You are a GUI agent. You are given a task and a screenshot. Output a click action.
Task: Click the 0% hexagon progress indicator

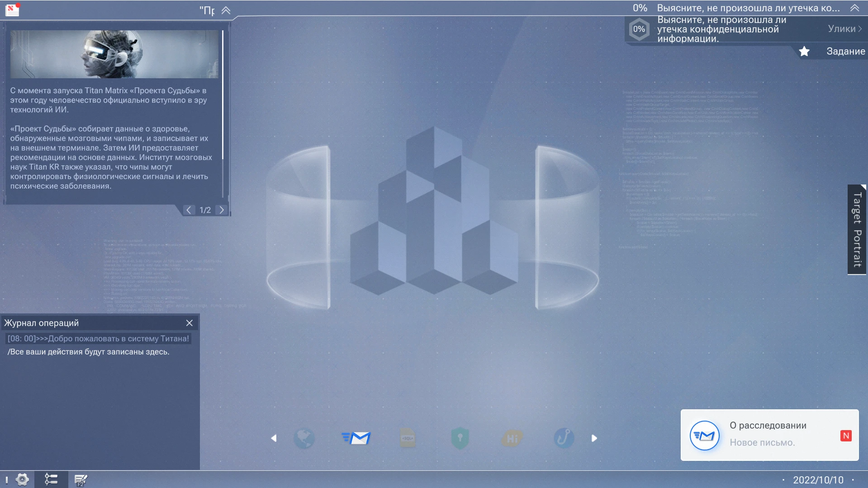click(x=639, y=29)
